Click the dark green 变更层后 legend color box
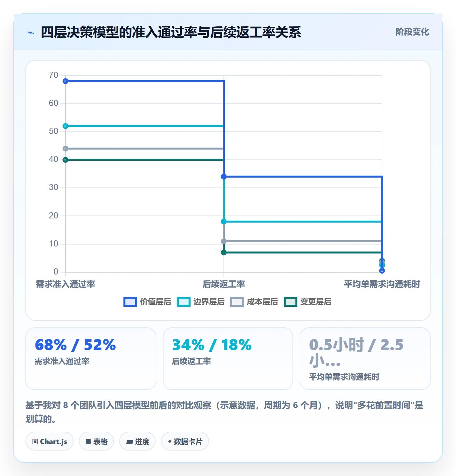 (x=291, y=302)
